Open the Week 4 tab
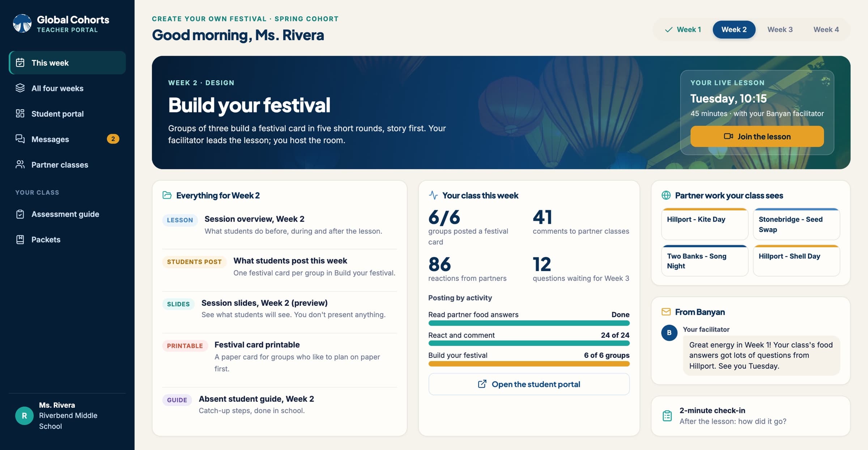 826,30
